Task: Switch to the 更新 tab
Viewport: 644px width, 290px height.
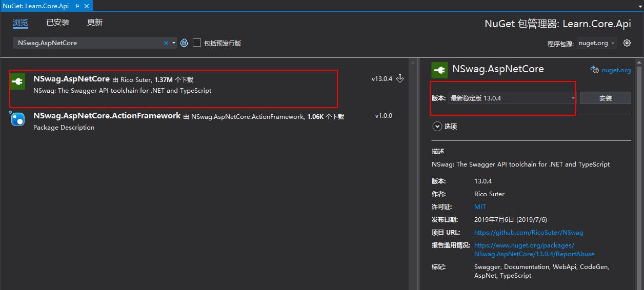Action: [95, 23]
